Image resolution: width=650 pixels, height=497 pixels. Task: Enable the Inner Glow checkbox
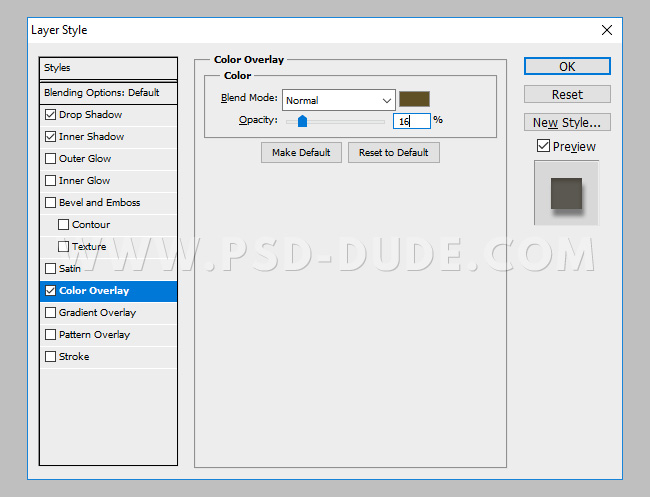coord(51,180)
